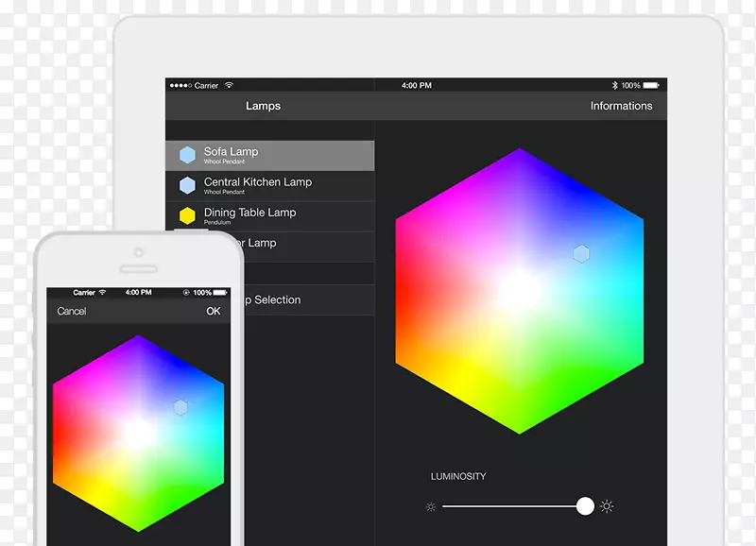This screenshot has height=546, width=756.
Task: Click the phone battery icon
Action: (x=220, y=293)
